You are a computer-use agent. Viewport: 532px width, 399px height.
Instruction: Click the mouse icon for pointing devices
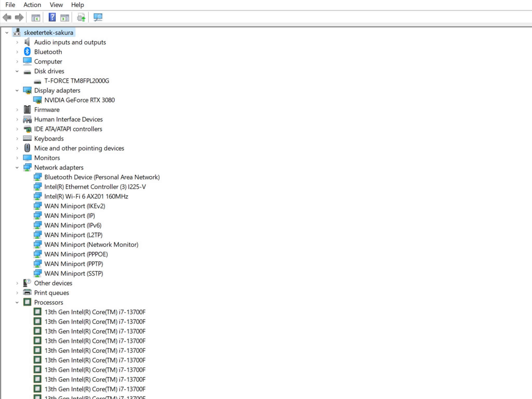27,148
